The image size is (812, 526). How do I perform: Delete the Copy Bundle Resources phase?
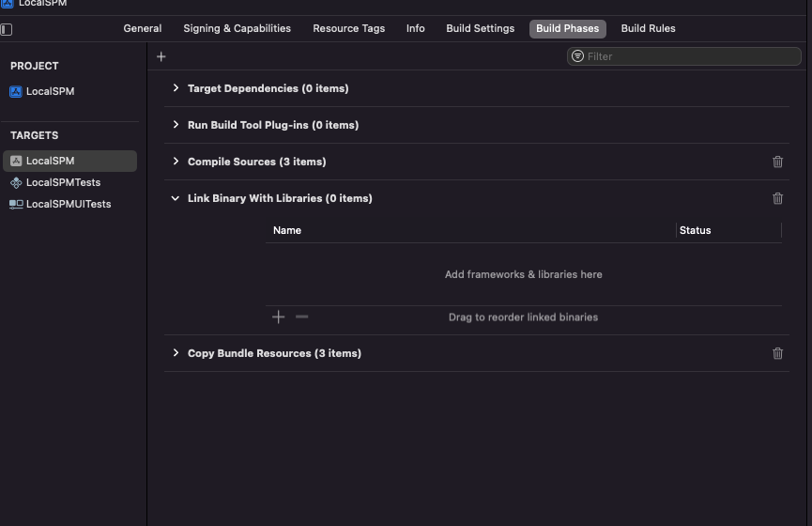click(777, 353)
